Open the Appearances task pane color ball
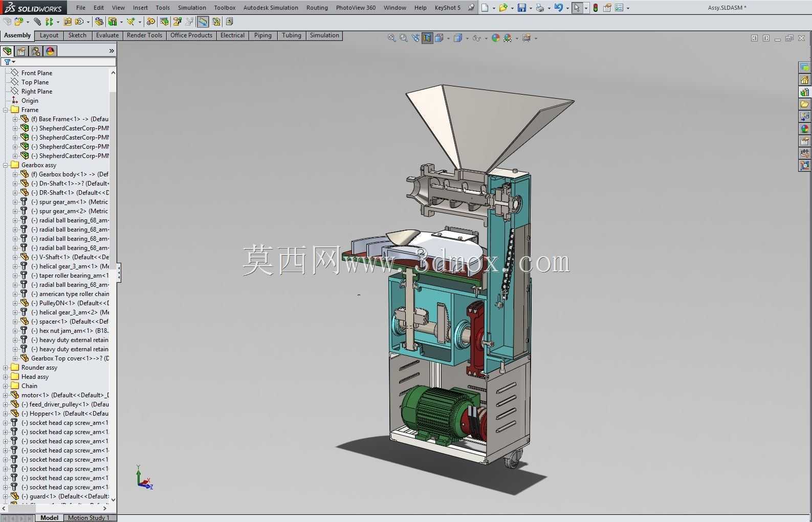 coord(805,129)
